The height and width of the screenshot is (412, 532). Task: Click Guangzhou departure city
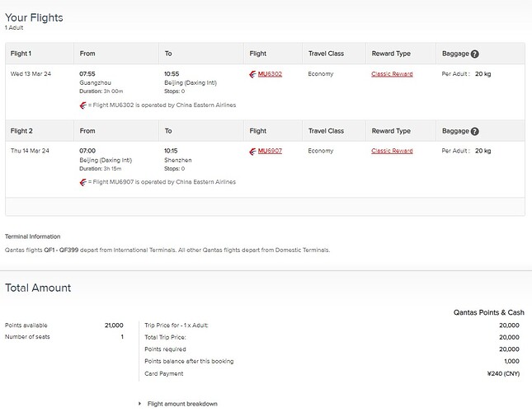[95, 82]
